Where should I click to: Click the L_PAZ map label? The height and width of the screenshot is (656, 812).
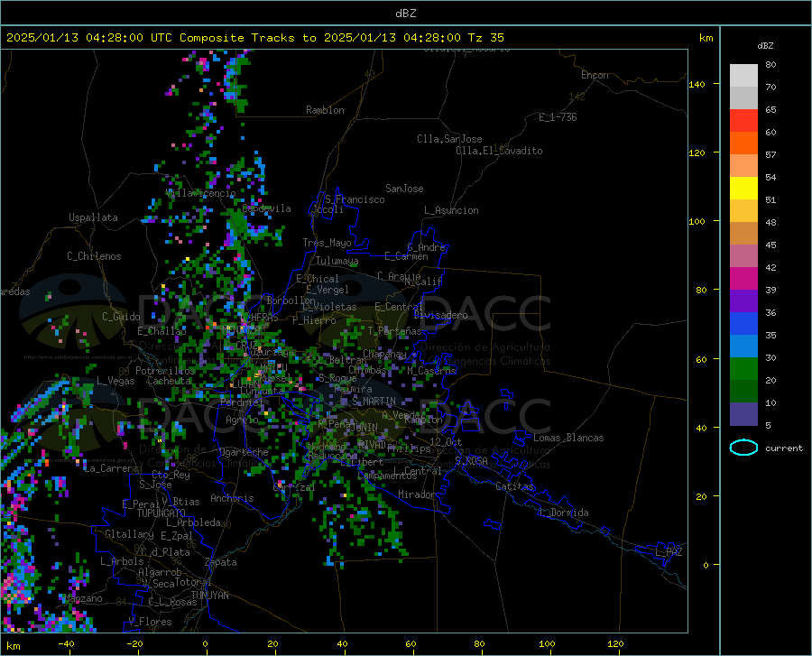coord(669,552)
